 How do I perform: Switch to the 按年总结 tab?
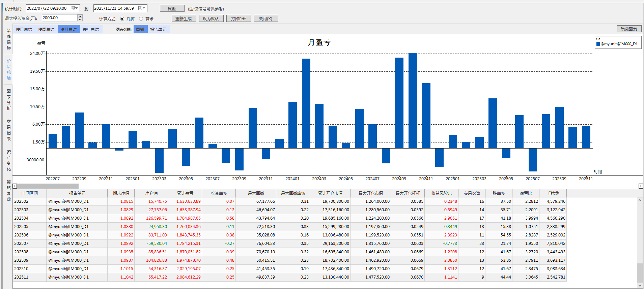tap(91, 29)
